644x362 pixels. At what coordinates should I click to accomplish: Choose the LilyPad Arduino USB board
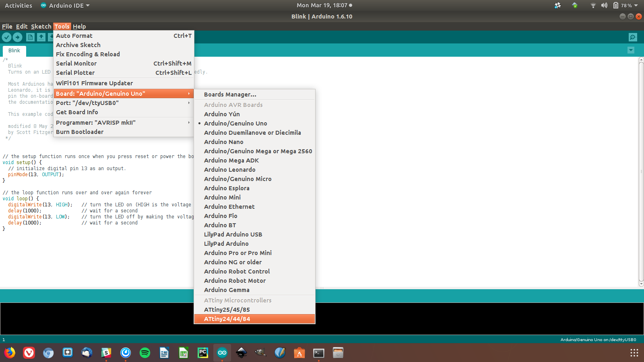254,234
